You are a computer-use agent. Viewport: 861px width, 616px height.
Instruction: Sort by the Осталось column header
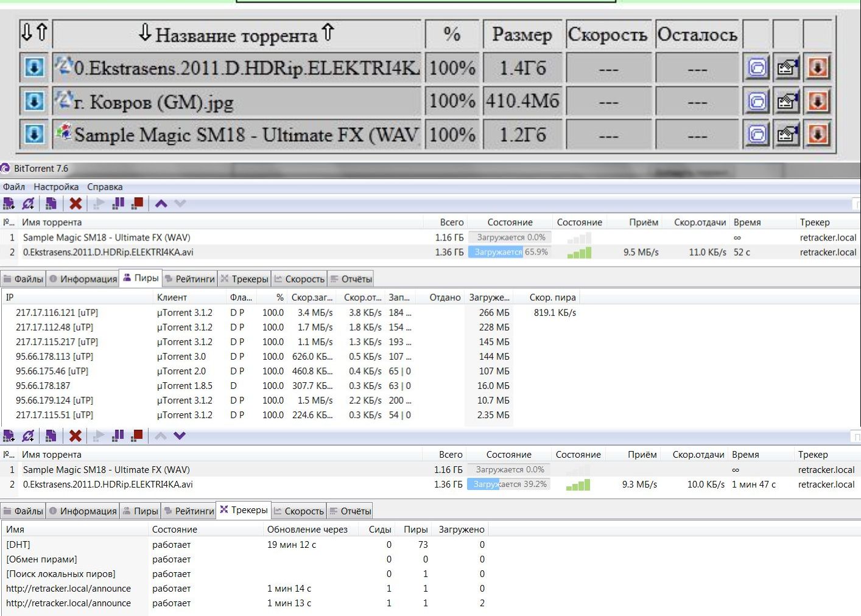click(x=697, y=35)
